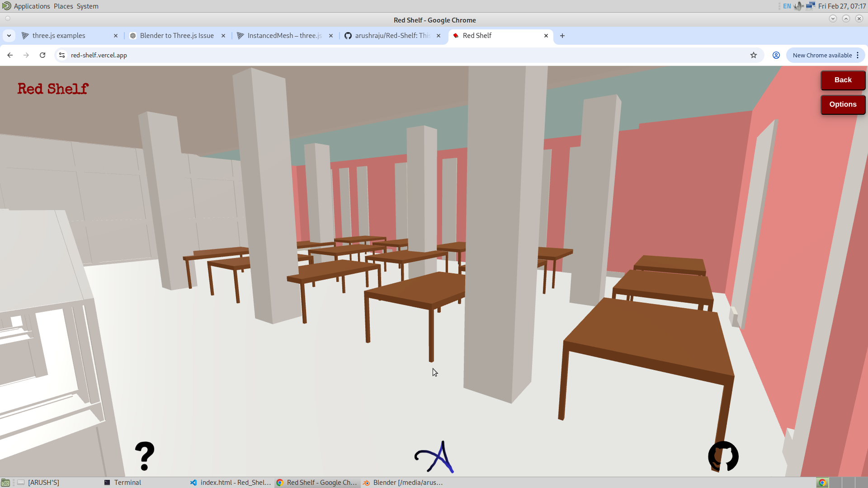Open the Options panel

tap(843, 104)
